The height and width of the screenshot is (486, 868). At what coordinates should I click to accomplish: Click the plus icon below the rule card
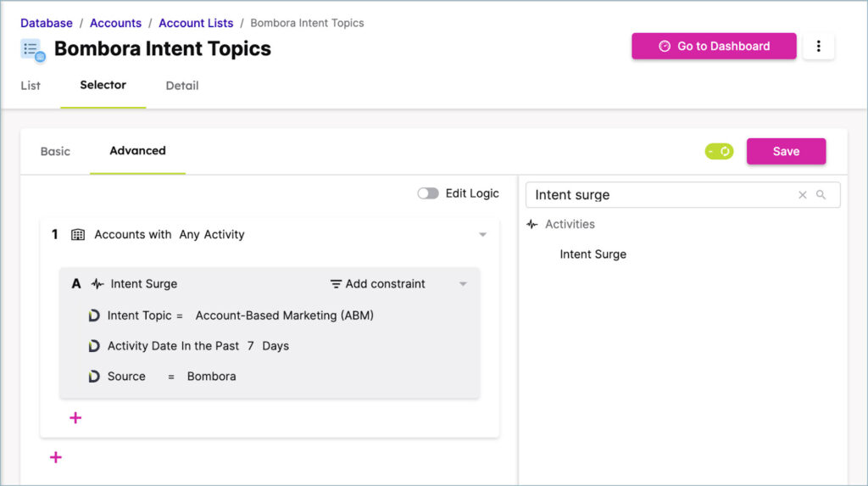56,457
